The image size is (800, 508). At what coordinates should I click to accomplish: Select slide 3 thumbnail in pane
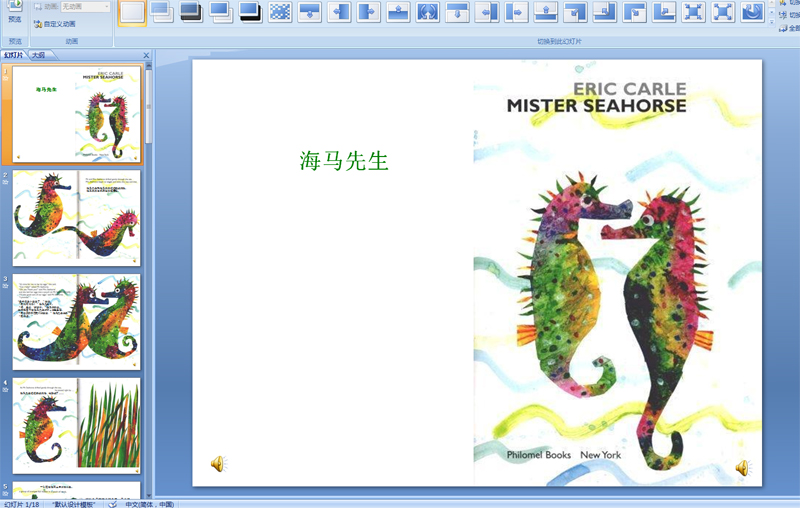(77, 322)
